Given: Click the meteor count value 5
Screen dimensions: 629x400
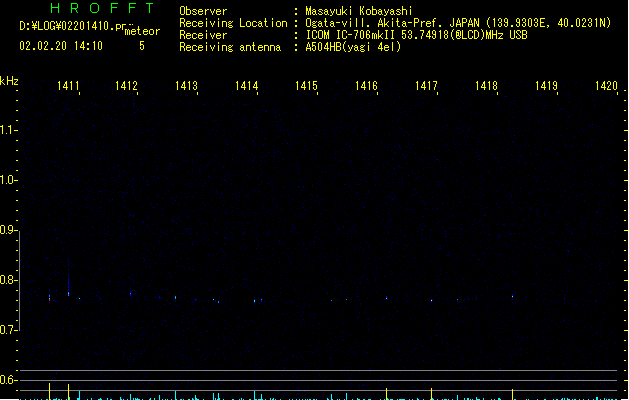Looking at the screenshot, I should 142,46.
